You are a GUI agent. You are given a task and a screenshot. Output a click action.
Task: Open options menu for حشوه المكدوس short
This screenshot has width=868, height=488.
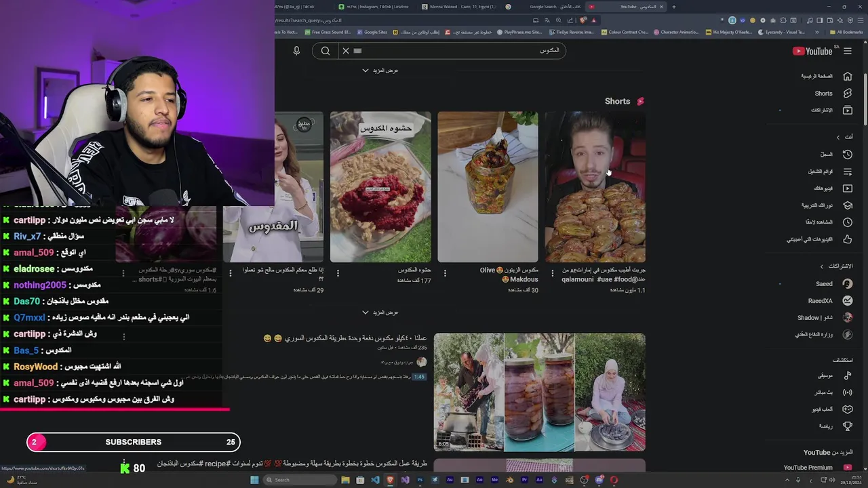tap(338, 272)
